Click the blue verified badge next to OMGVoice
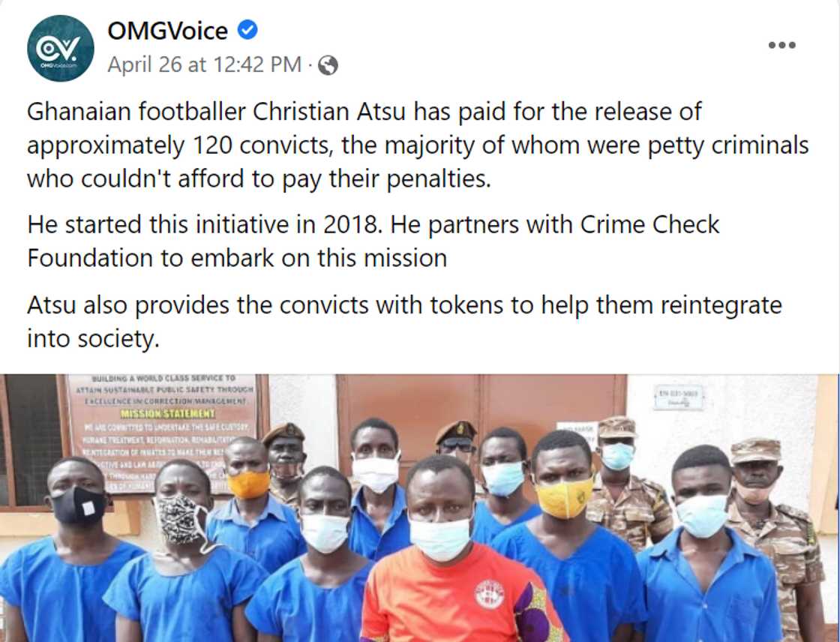The height and width of the screenshot is (642, 840). [x=247, y=30]
